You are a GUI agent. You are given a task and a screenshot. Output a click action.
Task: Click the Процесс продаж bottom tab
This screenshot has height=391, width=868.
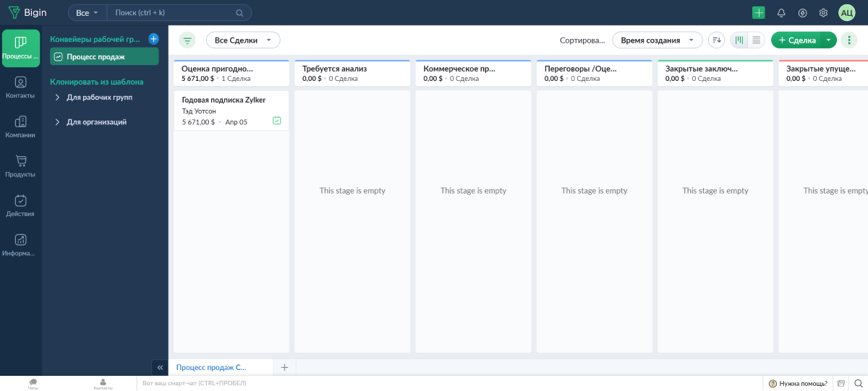[211, 367]
